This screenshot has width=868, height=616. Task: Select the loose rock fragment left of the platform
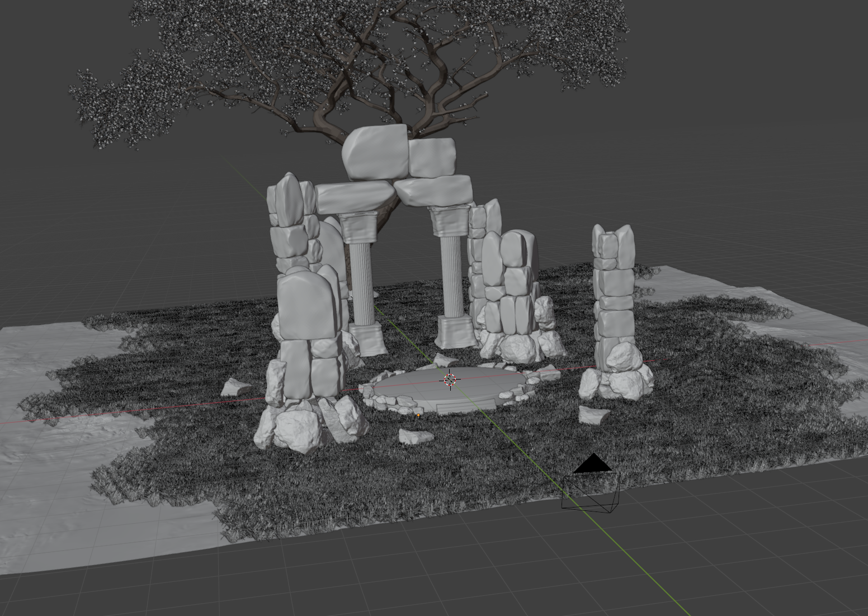[x=236, y=387]
